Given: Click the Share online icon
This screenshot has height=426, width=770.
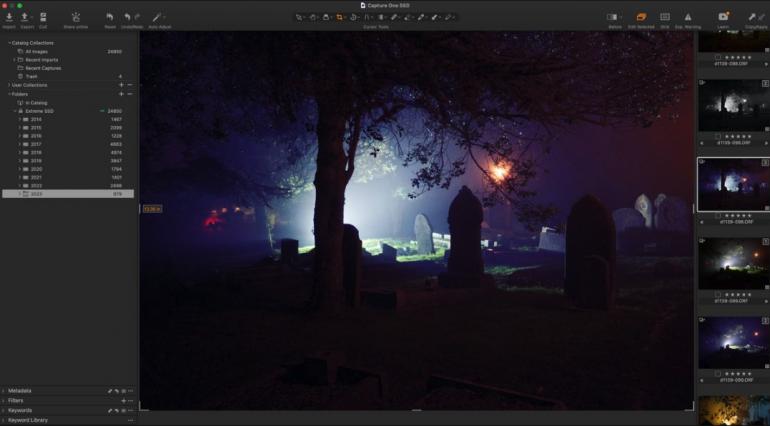Looking at the screenshot, I should [x=76, y=17].
